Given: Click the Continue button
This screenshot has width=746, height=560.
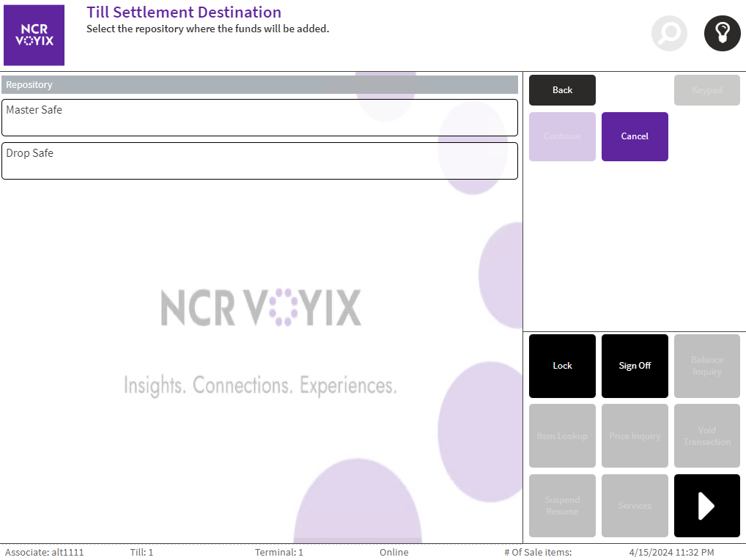Looking at the screenshot, I should pyautogui.click(x=562, y=136).
